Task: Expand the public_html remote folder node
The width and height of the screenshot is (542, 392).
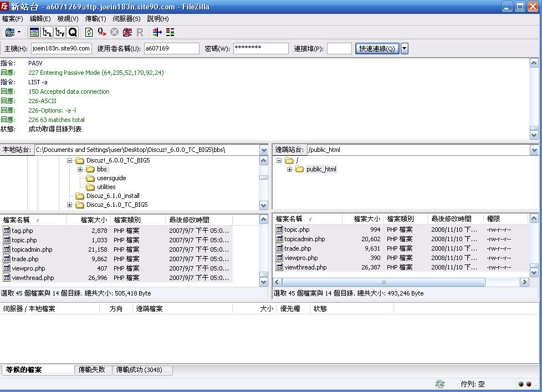Action: click(x=289, y=169)
